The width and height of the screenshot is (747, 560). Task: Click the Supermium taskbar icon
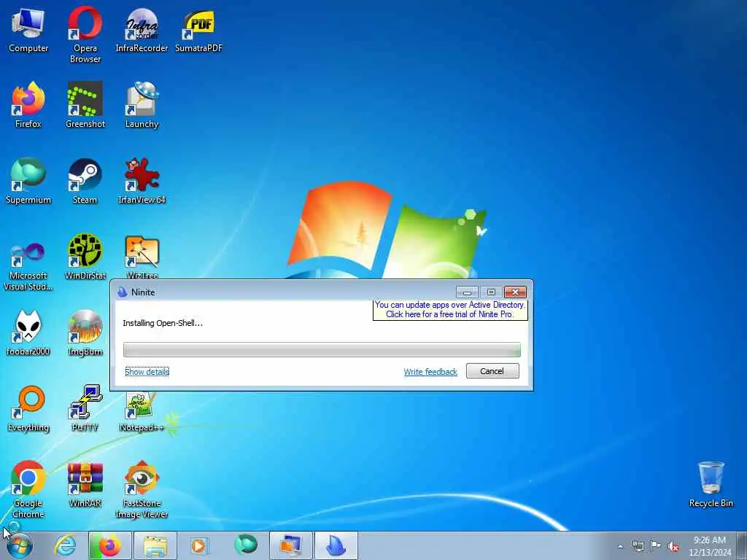(x=246, y=545)
